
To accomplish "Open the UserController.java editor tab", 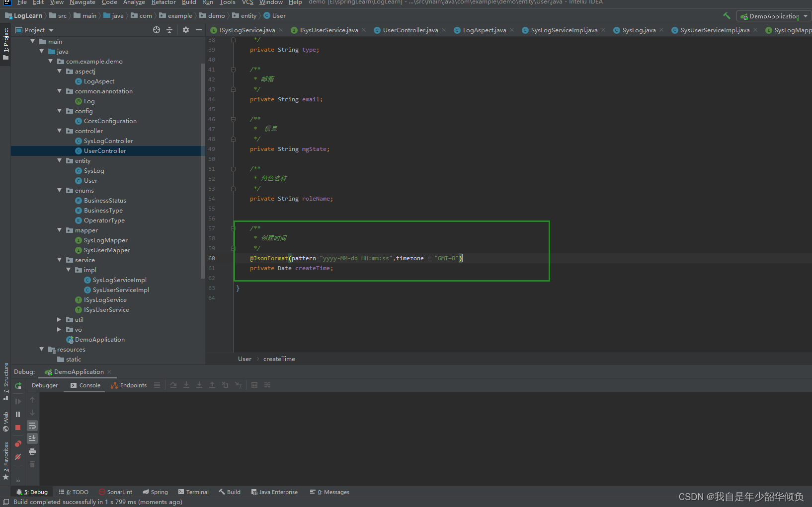I will (x=410, y=30).
